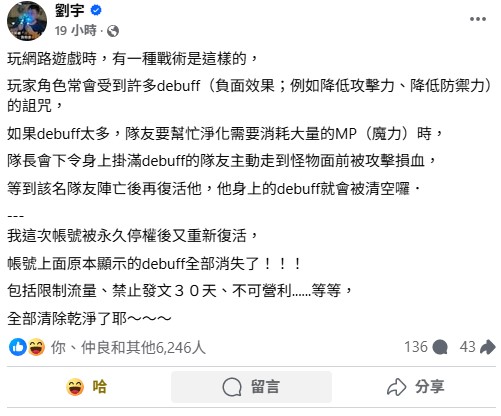Image resolution: width=501 pixels, height=416 pixels.
Task: Click the speech bubble icon in 留言 button
Action: click(232, 387)
